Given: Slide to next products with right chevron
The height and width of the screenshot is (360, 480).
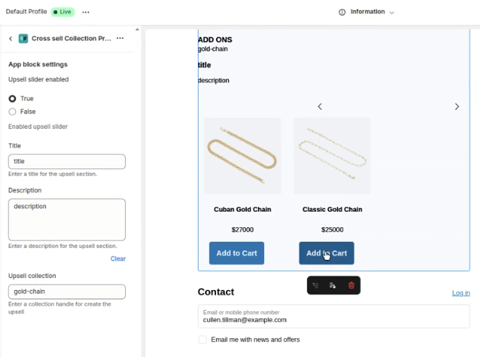Looking at the screenshot, I should click(457, 107).
